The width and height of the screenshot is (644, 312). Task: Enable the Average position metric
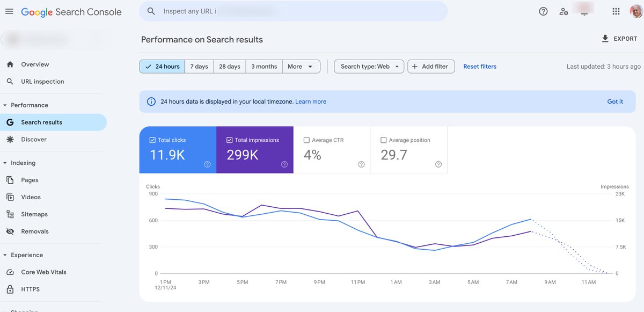point(383,140)
